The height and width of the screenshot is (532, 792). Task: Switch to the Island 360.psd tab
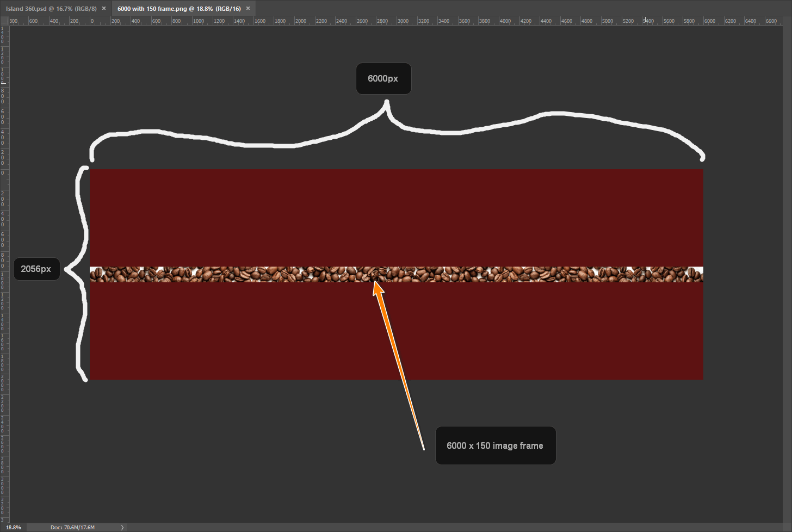pyautogui.click(x=51, y=9)
